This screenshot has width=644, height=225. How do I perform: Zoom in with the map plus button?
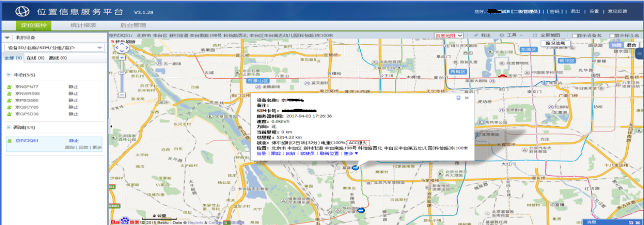(122, 57)
